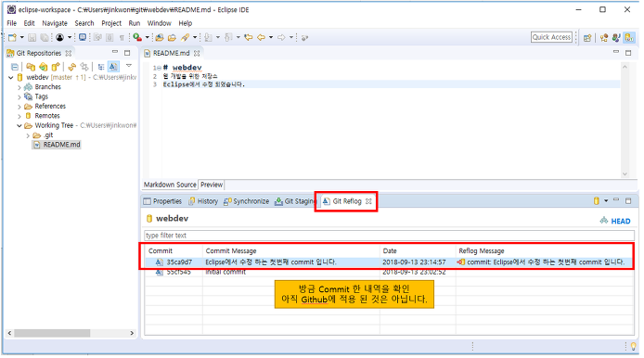
Task: Click the Open Perspective icon
Action: click(x=587, y=37)
